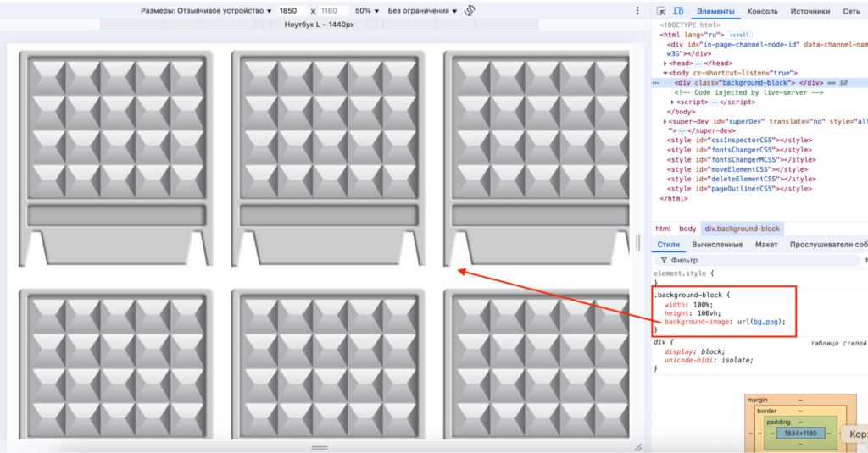Click the viewport width input field showing 1850
Image resolution: width=868 pixels, height=453 pixels.
click(292, 11)
